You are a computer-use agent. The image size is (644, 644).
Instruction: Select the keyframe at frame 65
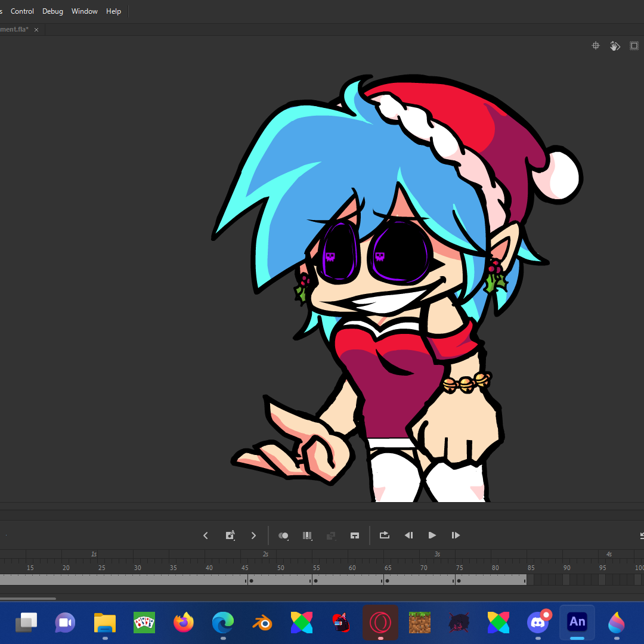click(x=387, y=580)
